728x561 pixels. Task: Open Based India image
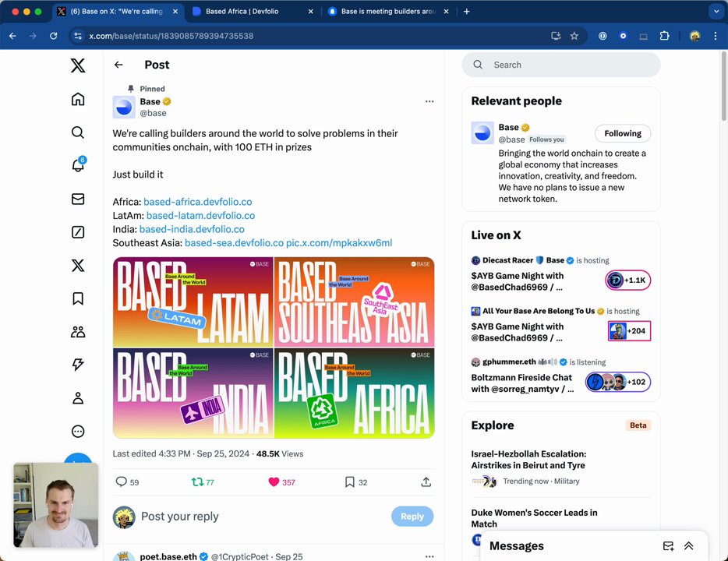coord(193,393)
